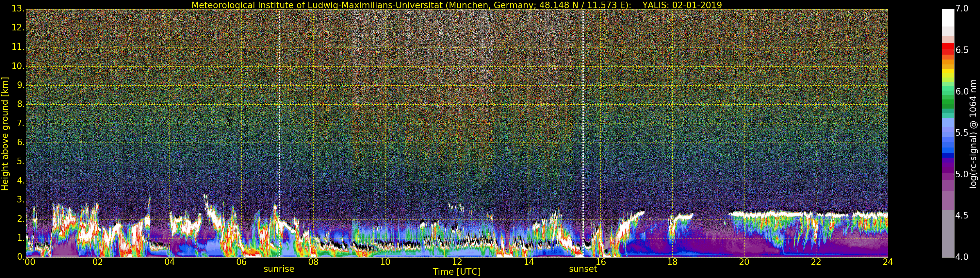The image size is (980, 278).
Task: Click the sunset label below the time axis
Action: (x=583, y=269)
